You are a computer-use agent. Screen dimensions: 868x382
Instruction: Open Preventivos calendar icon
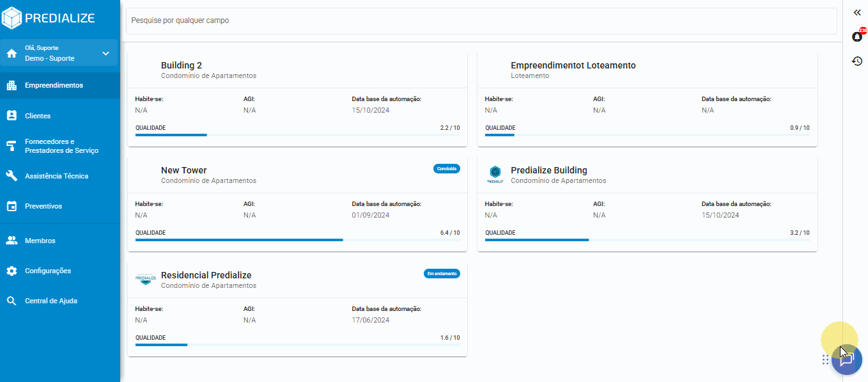click(12, 206)
